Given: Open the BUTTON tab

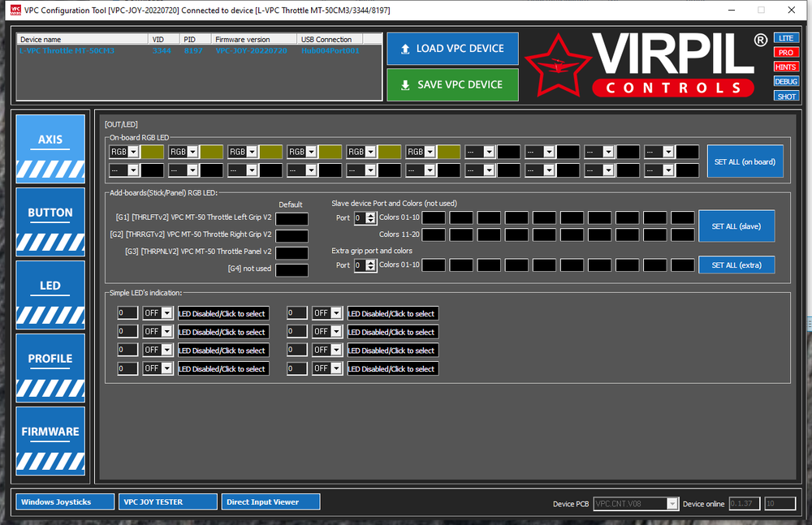Looking at the screenshot, I should click(50, 222).
